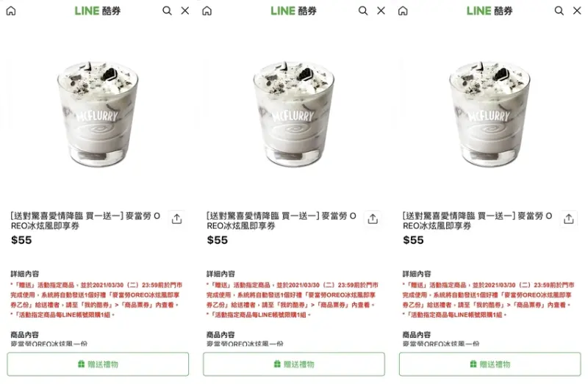This screenshot has height=384, width=588.
Task: Click 贈送禮物 button in left panel
Action: click(x=98, y=364)
